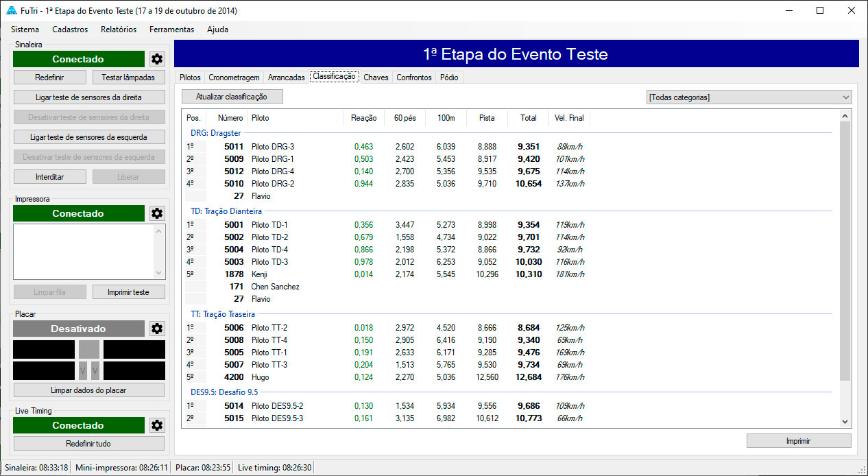Select the Chaves tab
Screen dimensions: 868x476
(376, 78)
